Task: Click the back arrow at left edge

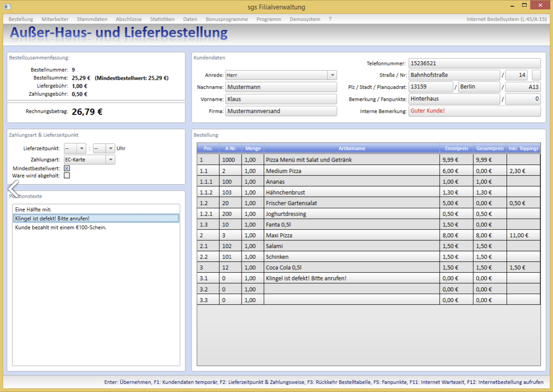Action: (13, 188)
